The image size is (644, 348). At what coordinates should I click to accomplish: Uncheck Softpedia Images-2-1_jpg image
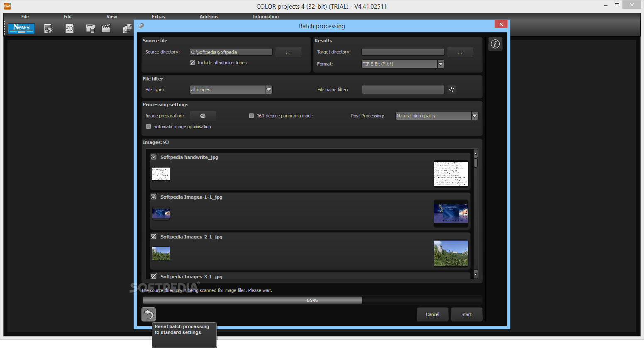pos(154,236)
